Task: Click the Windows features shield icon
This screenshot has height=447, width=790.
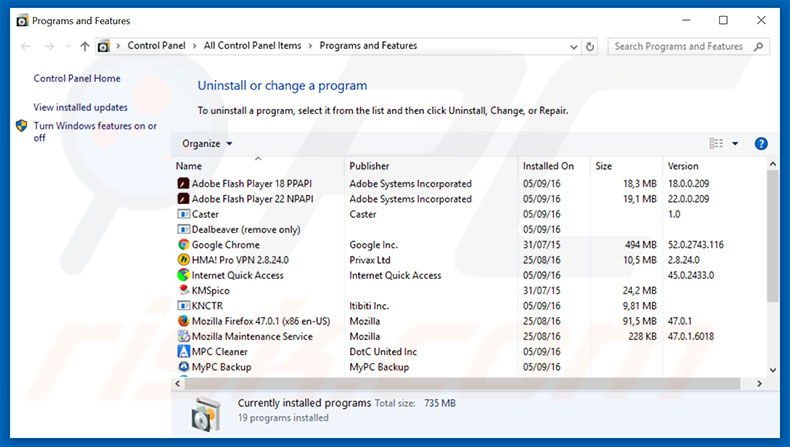Action: (21, 125)
